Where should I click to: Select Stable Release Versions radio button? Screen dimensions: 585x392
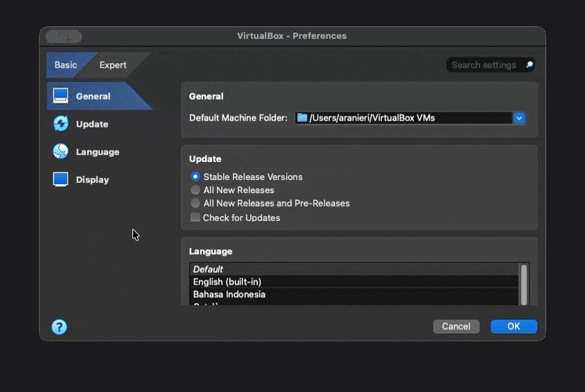pyautogui.click(x=195, y=177)
